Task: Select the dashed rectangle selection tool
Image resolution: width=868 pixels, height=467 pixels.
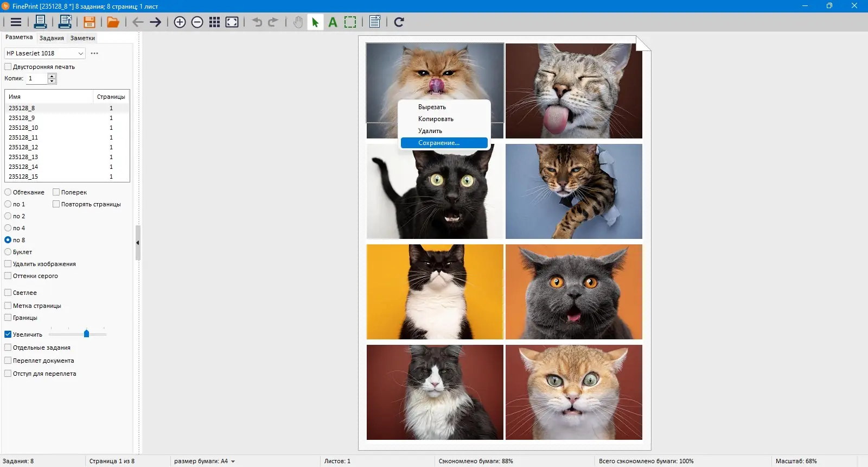Action: point(350,22)
